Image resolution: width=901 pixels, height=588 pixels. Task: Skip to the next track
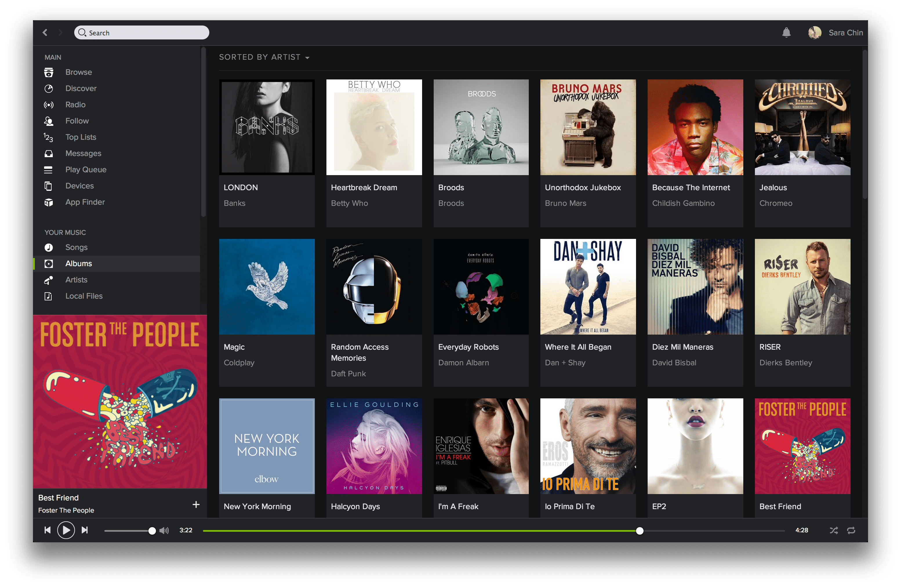click(x=85, y=530)
